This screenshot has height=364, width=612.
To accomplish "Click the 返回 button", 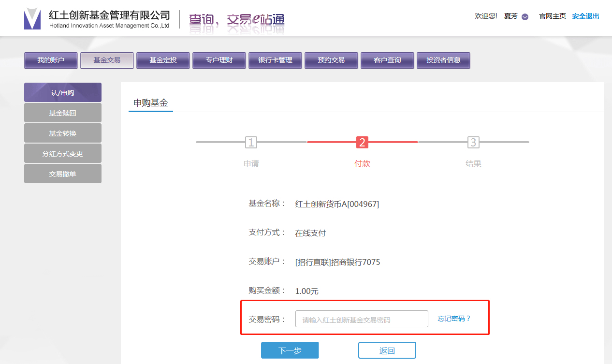I will pos(387,350).
